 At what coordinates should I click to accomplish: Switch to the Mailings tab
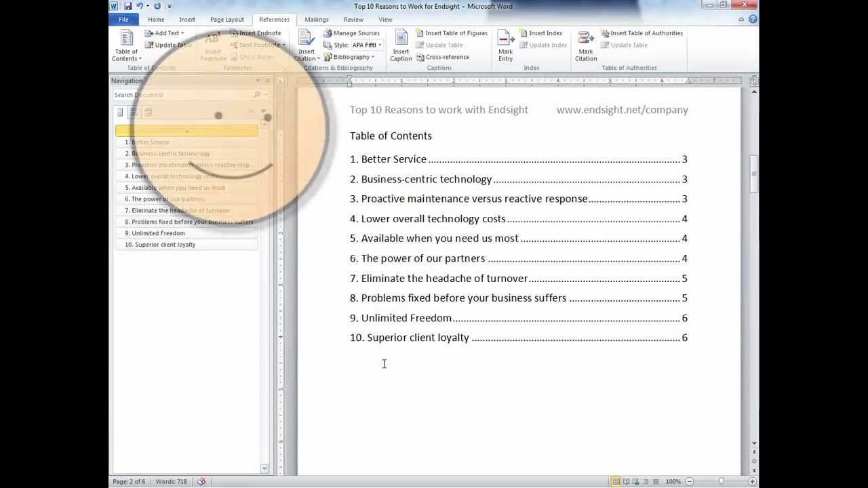[317, 20]
